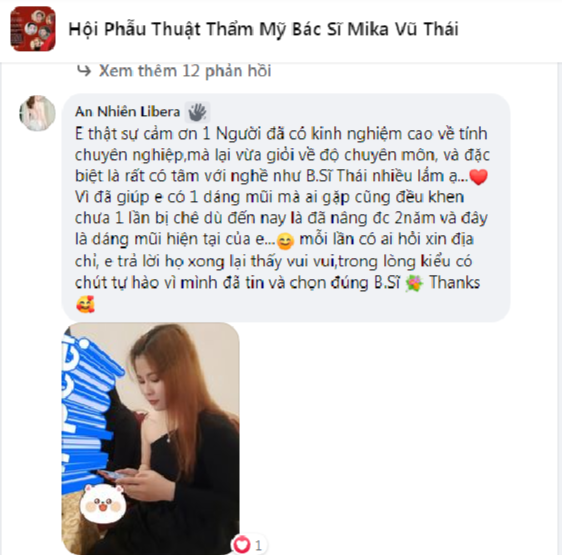Expand Xem thêm 12 phản hồi
Image resolution: width=562 pixels, height=555 pixels.
point(185,71)
